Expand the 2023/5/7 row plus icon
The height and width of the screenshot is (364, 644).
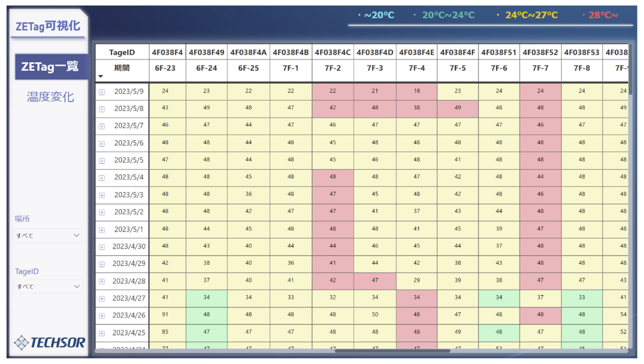tap(102, 126)
